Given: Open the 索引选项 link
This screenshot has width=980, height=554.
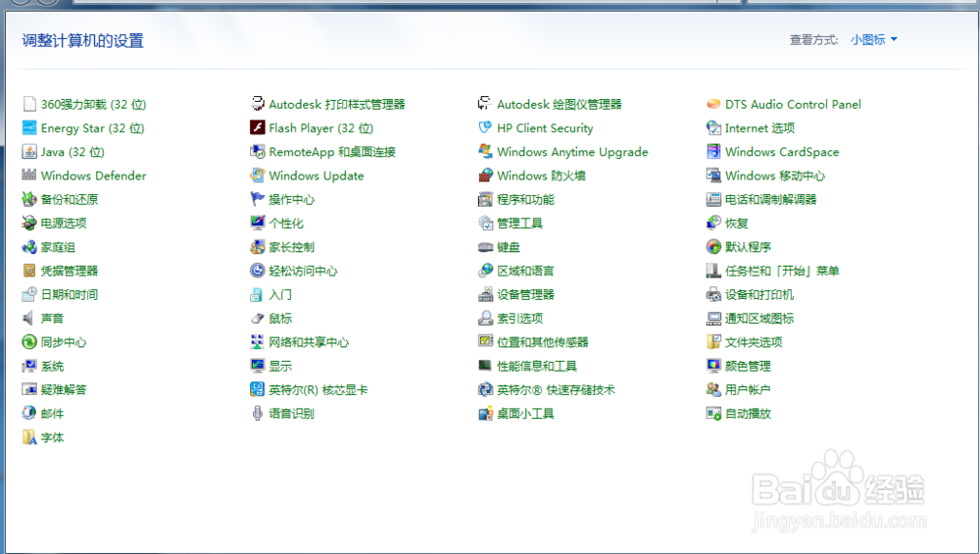Looking at the screenshot, I should pyautogui.click(x=520, y=319).
